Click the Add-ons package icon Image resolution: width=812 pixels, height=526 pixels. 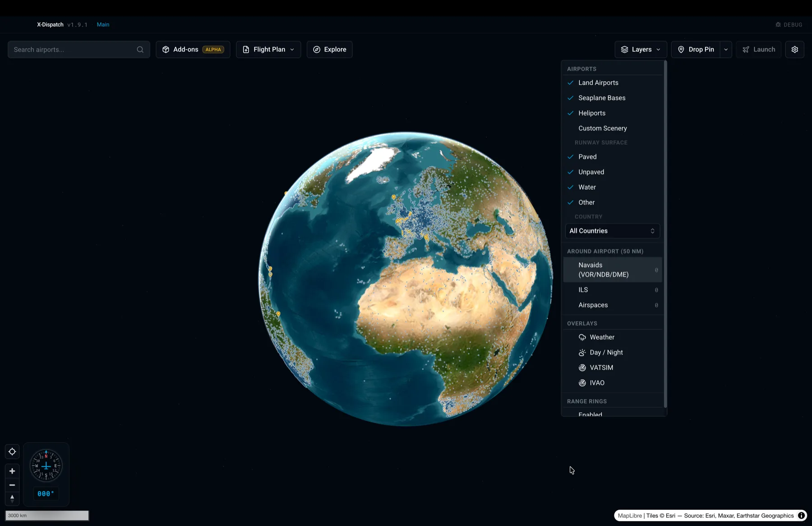click(166, 50)
